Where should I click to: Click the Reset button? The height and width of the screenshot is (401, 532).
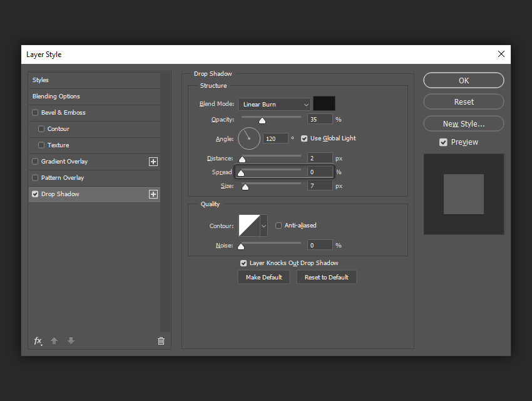click(463, 102)
